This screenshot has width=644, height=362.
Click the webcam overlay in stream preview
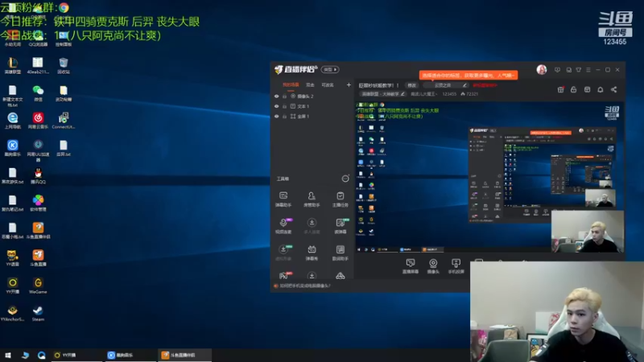588,231
